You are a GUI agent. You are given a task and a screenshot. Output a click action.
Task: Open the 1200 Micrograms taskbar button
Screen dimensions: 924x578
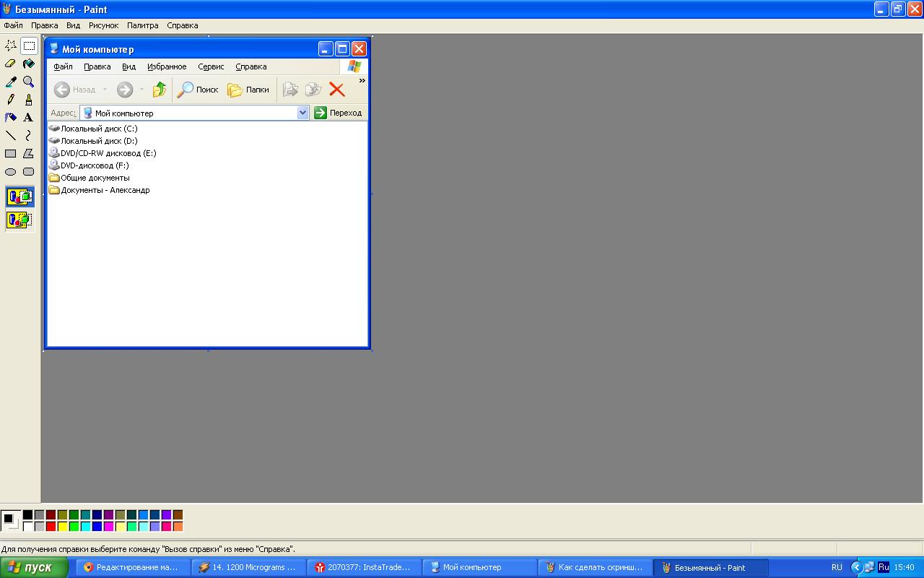coord(248,568)
